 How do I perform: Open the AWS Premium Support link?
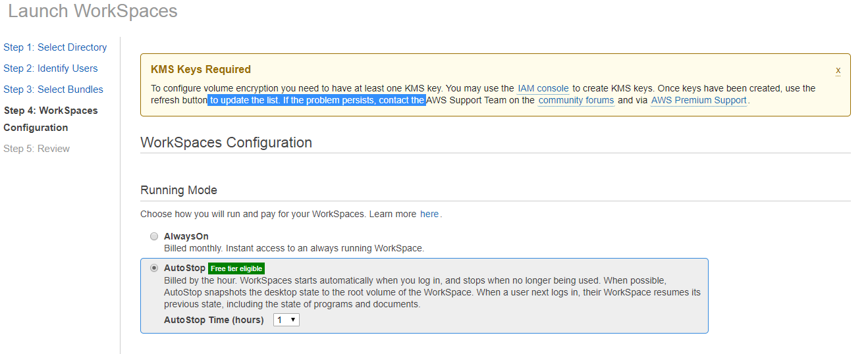698,101
